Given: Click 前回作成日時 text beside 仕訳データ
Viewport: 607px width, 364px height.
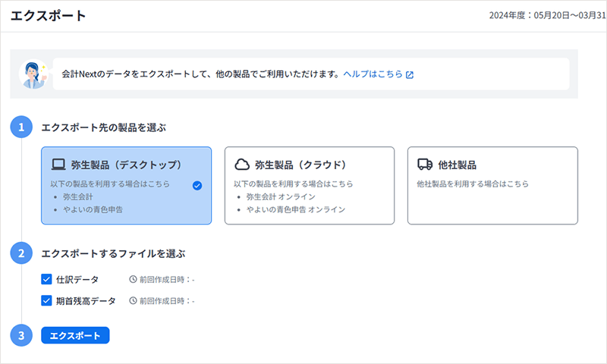Looking at the screenshot, I should pyautogui.click(x=167, y=280).
